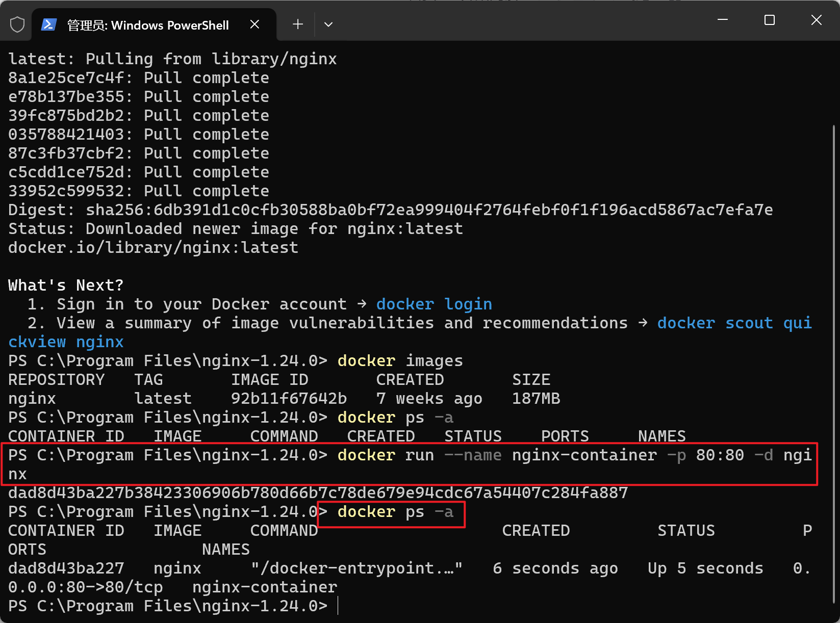The width and height of the screenshot is (840, 623).
Task: Click the vertical scrollbar thumb
Action: [834, 363]
